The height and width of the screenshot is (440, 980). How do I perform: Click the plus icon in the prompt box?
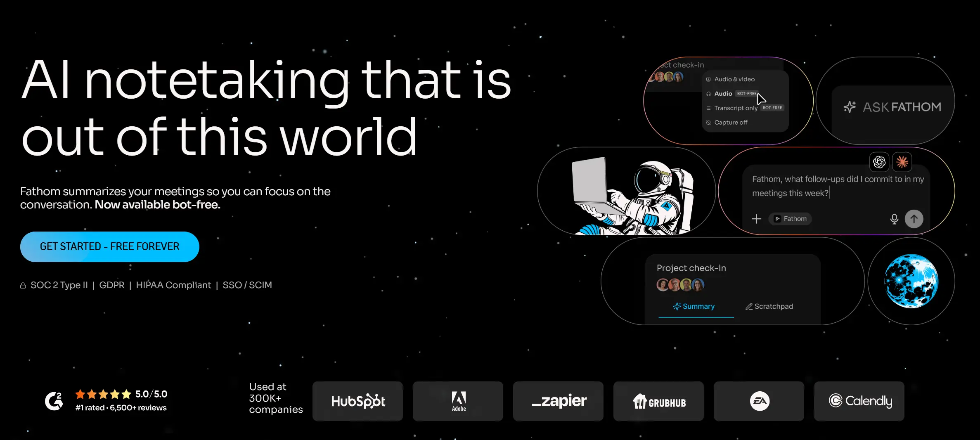pyautogui.click(x=756, y=219)
